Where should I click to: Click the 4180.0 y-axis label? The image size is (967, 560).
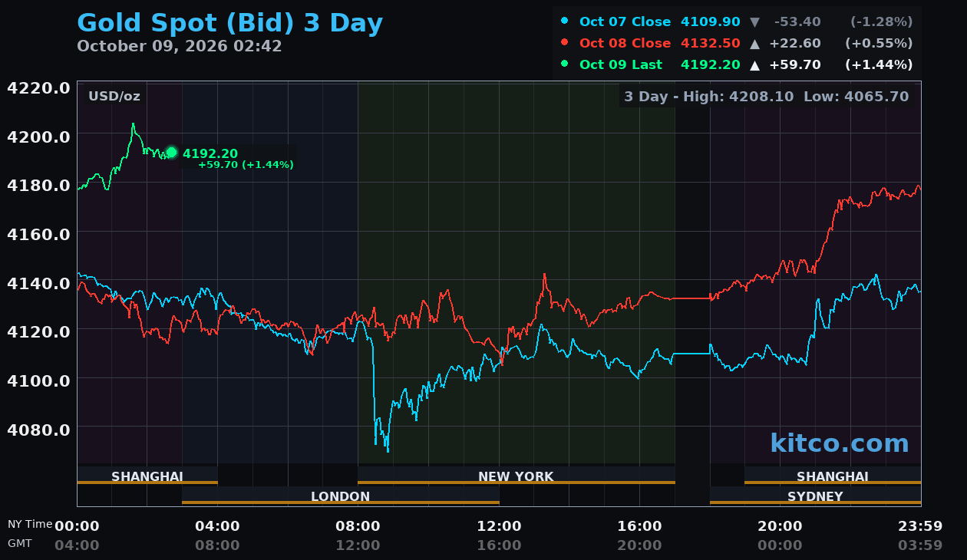coord(38,185)
